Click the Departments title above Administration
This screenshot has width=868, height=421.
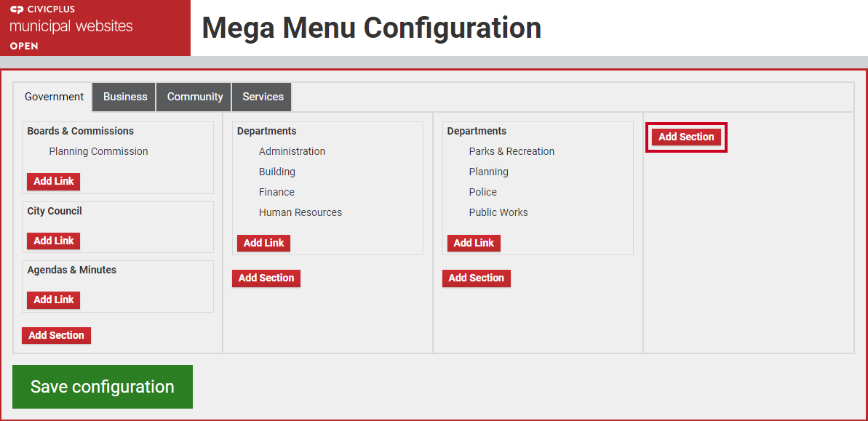pyautogui.click(x=267, y=131)
